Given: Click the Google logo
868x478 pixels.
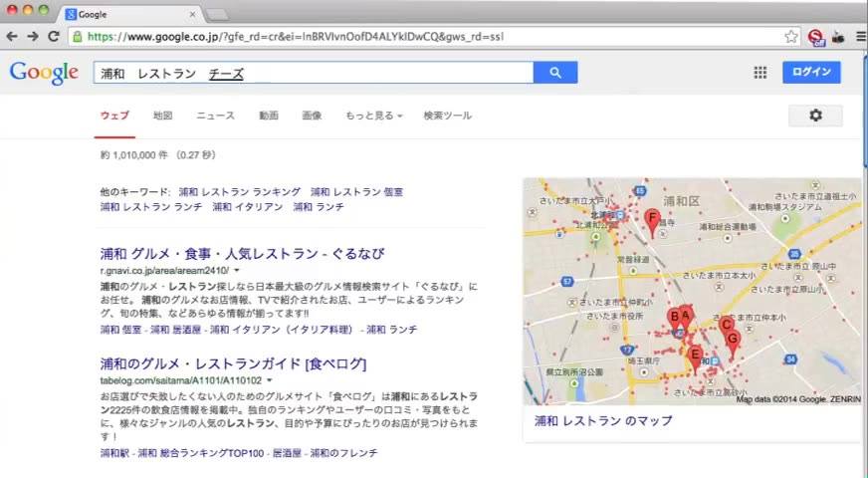Looking at the screenshot, I should pos(44,73).
